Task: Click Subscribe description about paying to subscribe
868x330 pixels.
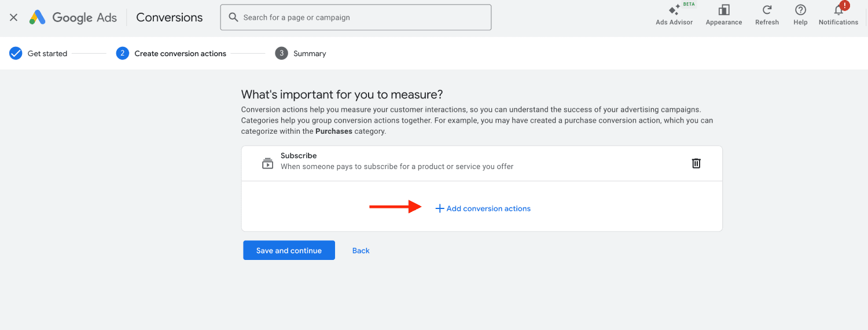Action: 397,167
